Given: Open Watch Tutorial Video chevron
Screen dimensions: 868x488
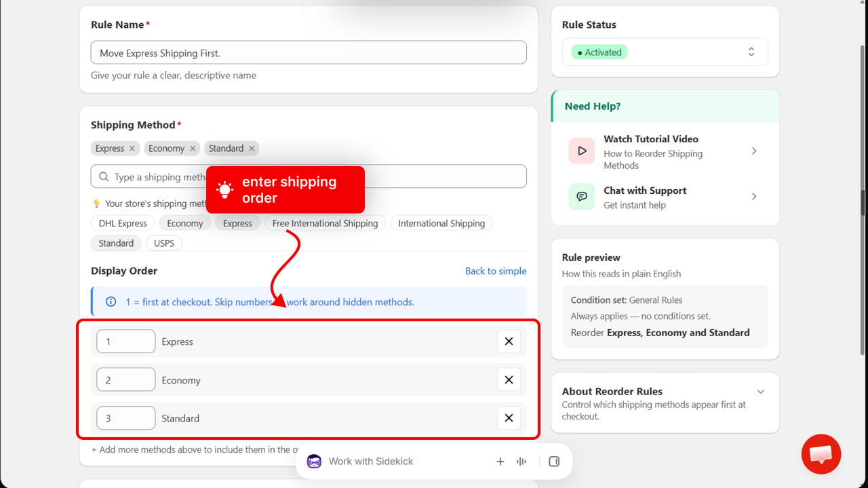Looking at the screenshot, I should 754,151.
